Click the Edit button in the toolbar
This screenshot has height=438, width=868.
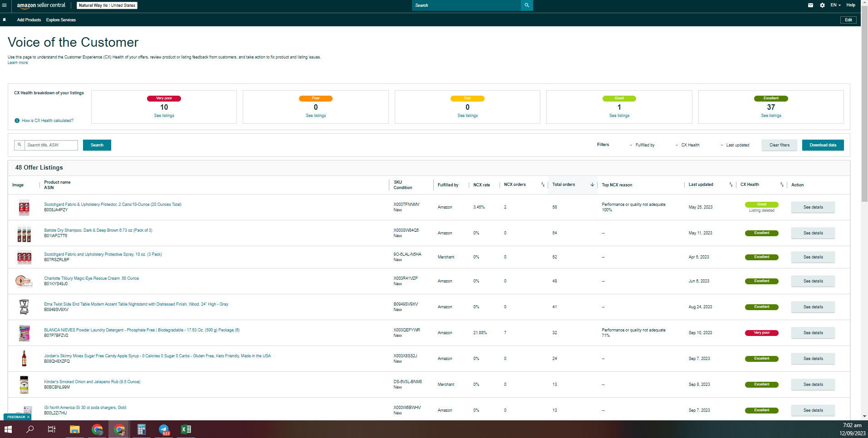click(x=848, y=20)
